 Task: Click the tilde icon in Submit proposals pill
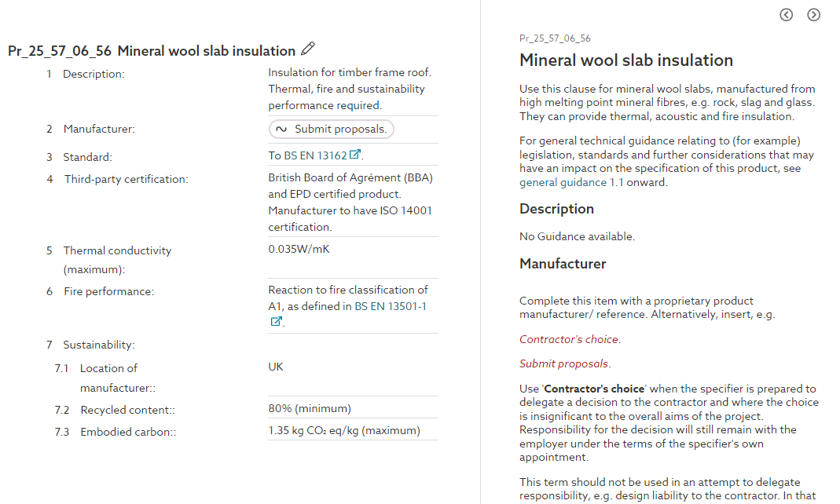[281, 129]
